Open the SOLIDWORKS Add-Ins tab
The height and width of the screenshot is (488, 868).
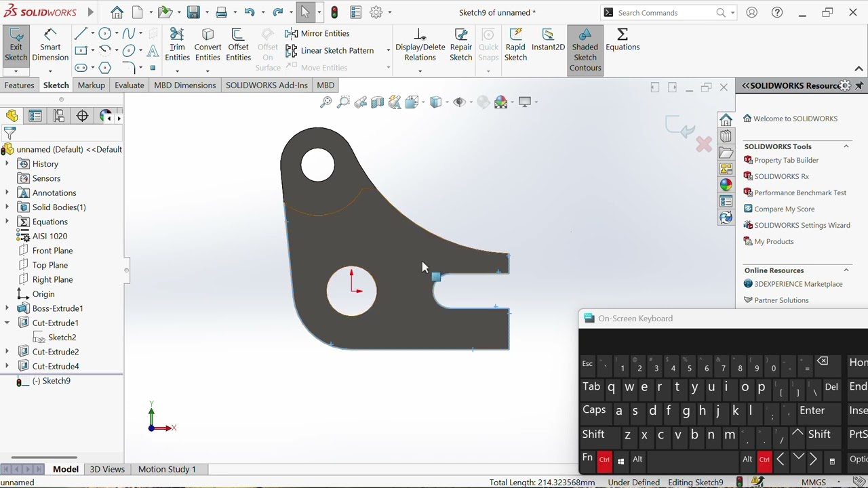point(267,85)
